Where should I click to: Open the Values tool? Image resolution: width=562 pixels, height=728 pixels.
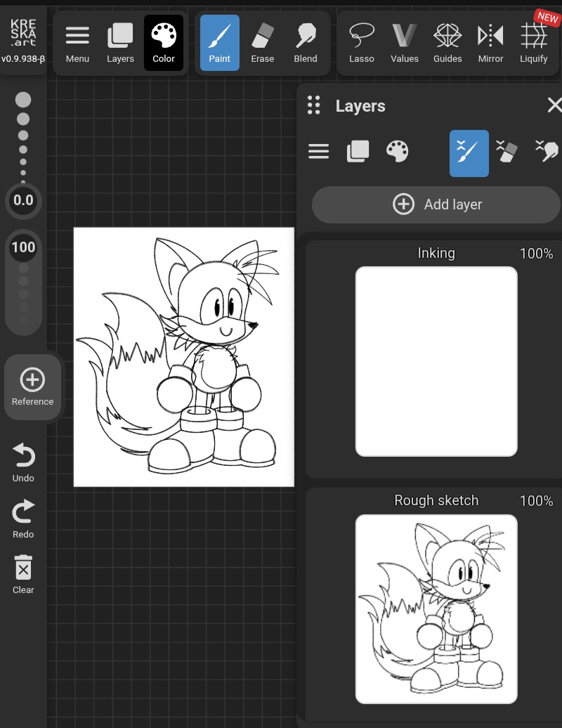(x=405, y=43)
